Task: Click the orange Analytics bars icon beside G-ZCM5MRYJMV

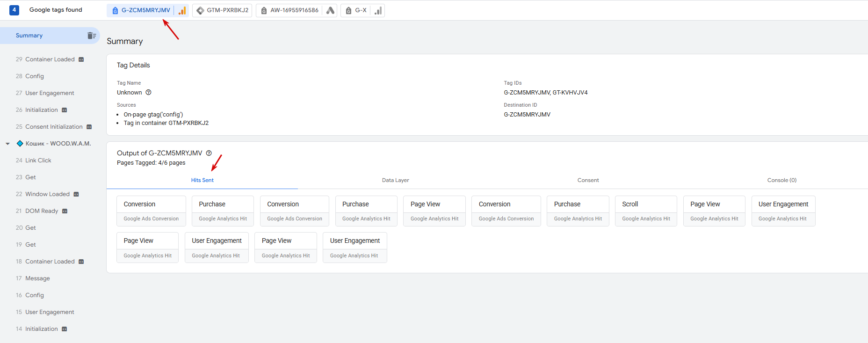Action: coord(182,10)
